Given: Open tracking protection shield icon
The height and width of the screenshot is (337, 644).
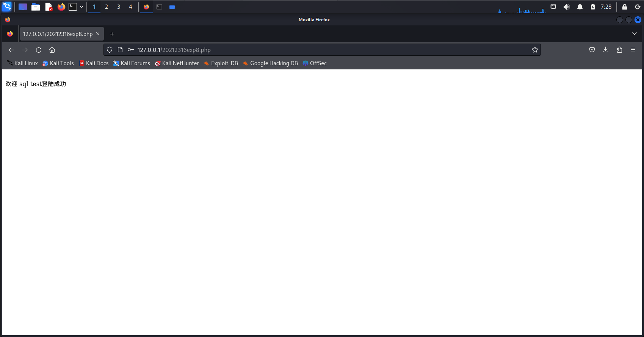Looking at the screenshot, I should 110,50.
